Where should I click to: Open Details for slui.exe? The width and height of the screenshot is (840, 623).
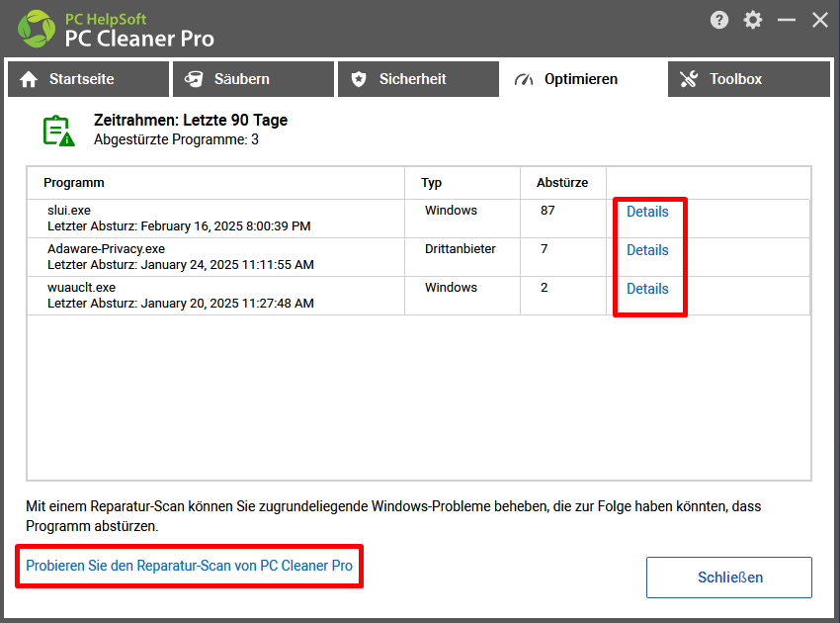[647, 212]
